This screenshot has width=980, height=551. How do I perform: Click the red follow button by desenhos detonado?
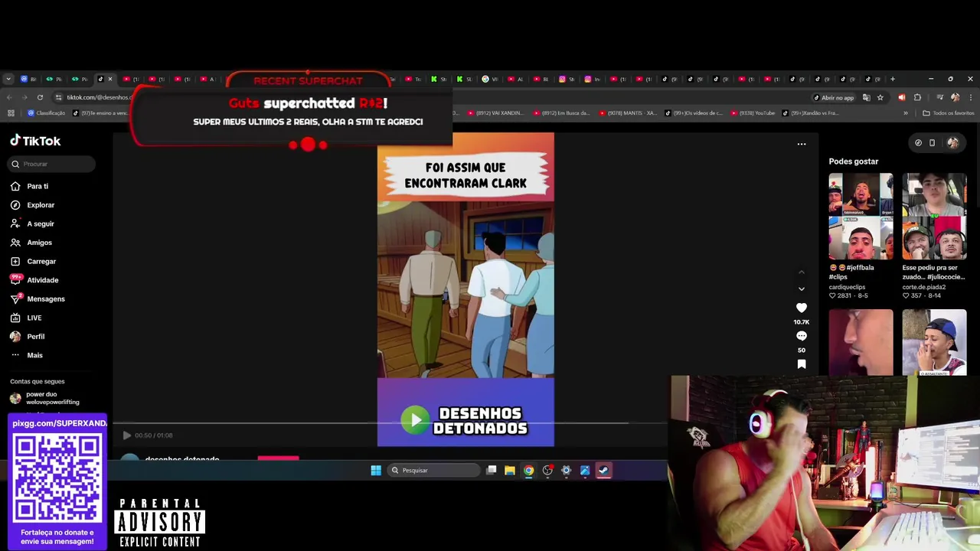[x=278, y=458]
